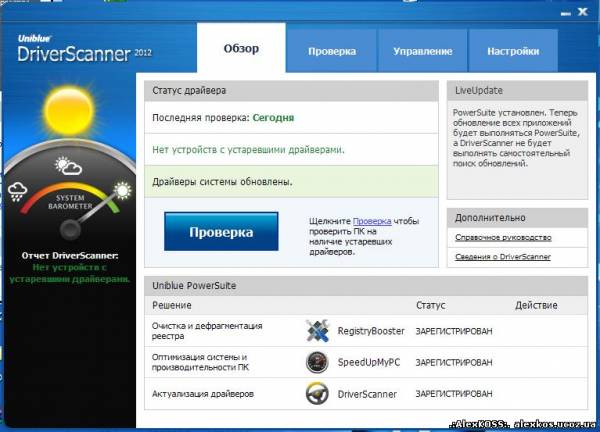Image resolution: width=600 pixels, height=432 pixels.
Task: Minimize the DriverScanner window
Action: pos(566,13)
